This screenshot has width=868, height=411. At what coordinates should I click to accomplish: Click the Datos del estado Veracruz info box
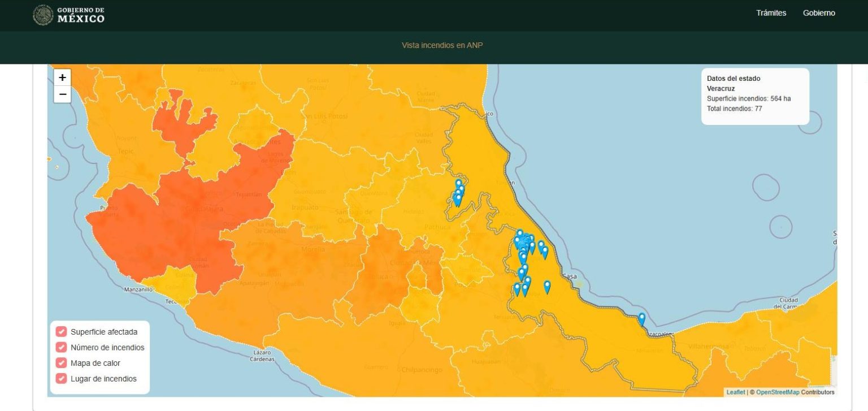click(x=755, y=96)
